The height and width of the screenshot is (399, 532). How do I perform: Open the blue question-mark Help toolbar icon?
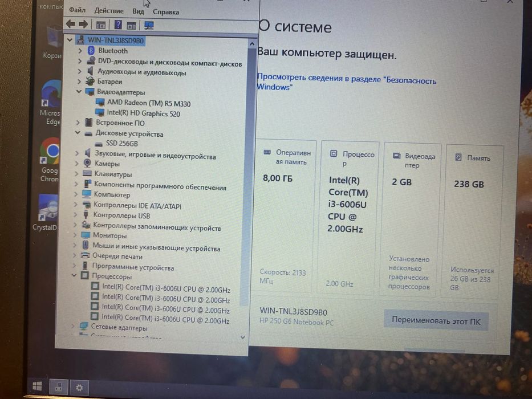[x=117, y=25]
